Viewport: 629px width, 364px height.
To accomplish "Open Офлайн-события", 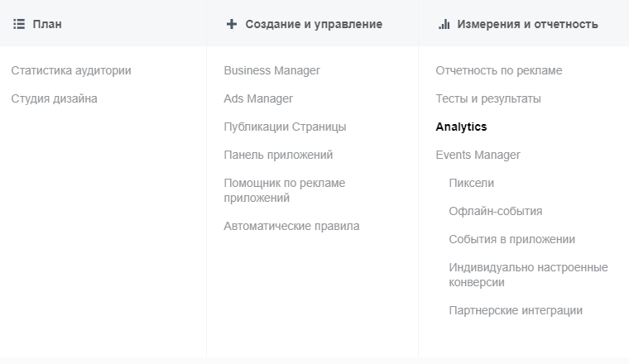I will [x=495, y=211].
